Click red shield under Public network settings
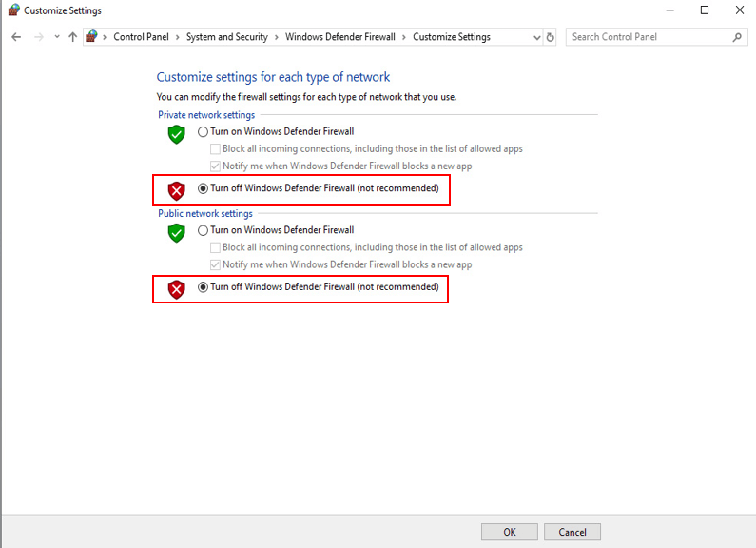 177,289
